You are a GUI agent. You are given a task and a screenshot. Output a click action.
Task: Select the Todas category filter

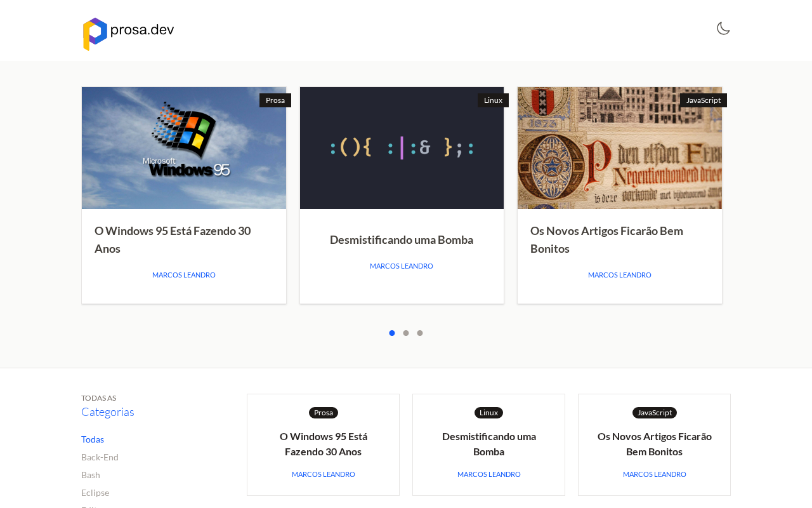pyautogui.click(x=93, y=439)
